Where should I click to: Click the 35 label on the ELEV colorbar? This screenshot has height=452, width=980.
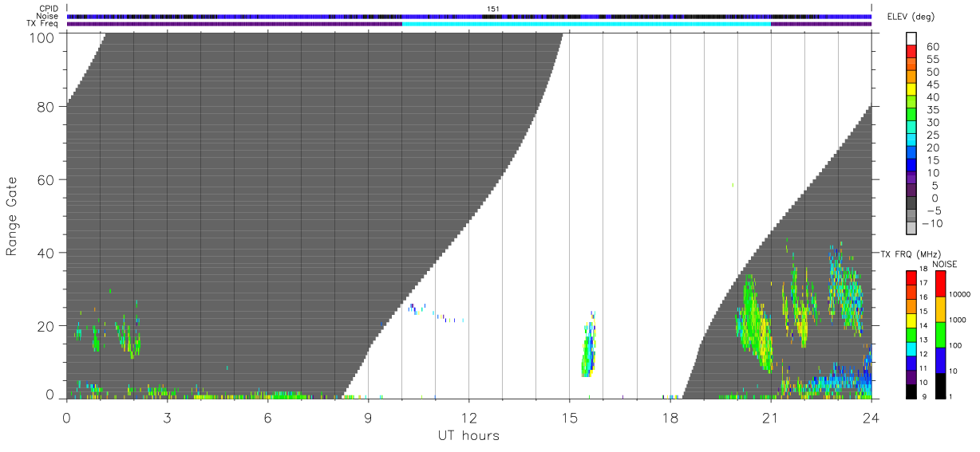pyautogui.click(x=932, y=110)
